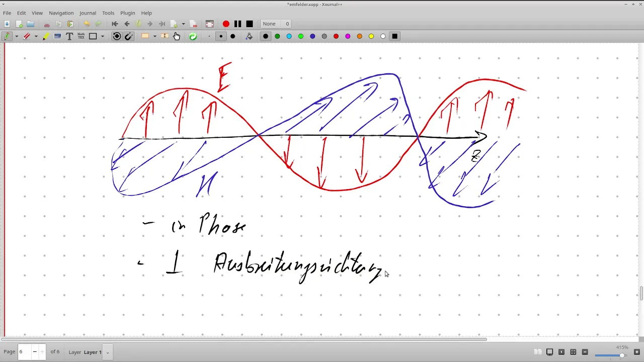Open the custom color chooser square
The image size is (644, 362).
point(395,36)
